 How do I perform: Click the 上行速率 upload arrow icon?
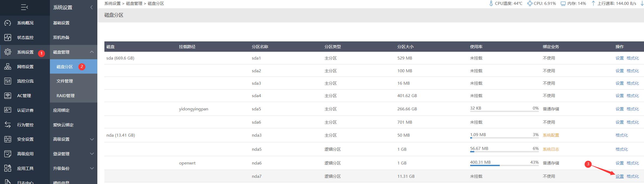(x=593, y=4)
